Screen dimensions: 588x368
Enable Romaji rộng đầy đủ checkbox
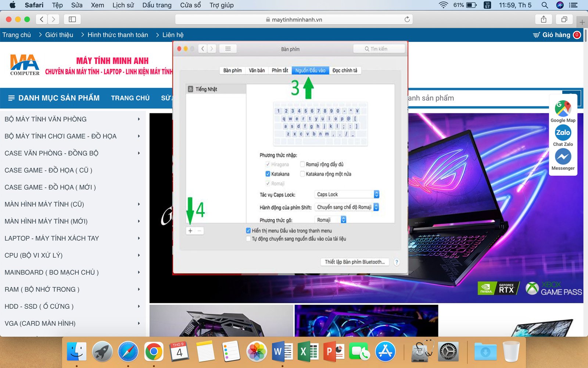click(302, 164)
